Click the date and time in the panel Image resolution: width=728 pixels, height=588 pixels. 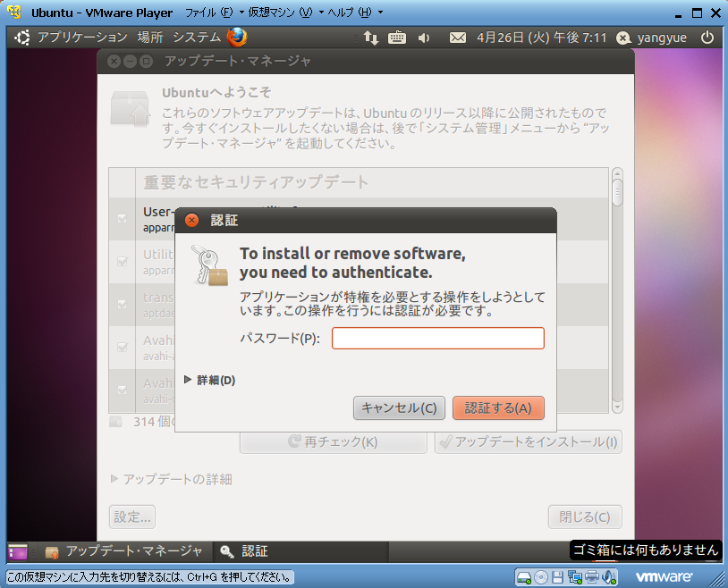(x=541, y=38)
